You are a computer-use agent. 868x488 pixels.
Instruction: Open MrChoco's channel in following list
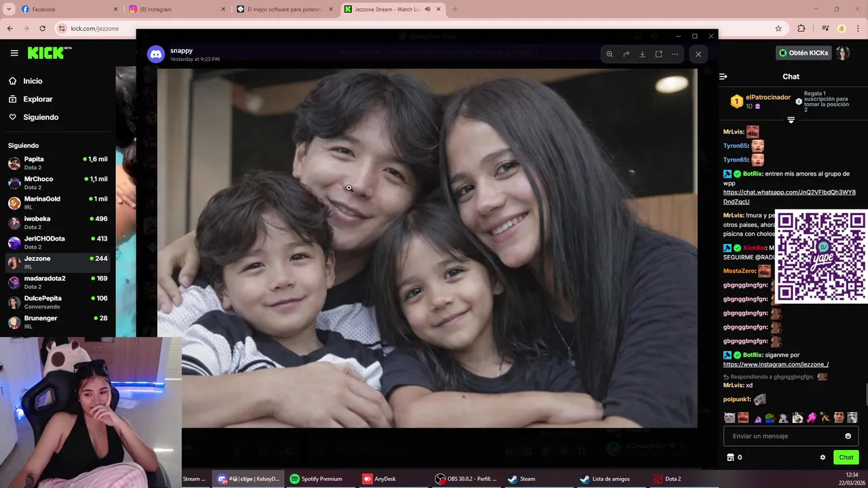(58, 183)
